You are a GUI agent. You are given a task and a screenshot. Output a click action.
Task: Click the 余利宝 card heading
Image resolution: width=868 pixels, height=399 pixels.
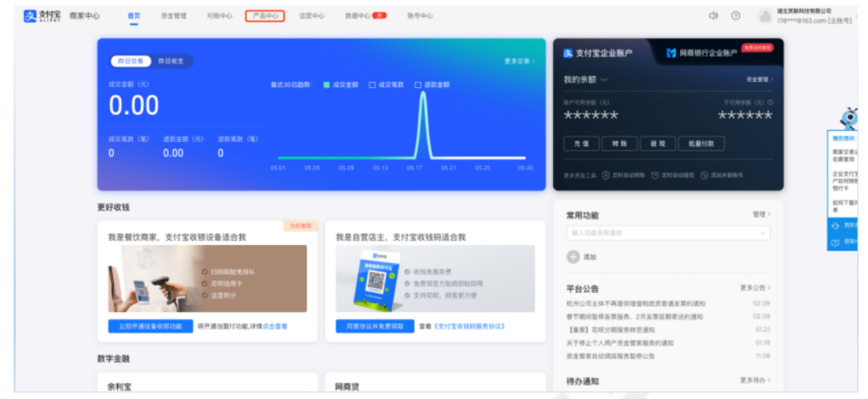pyautogui.click(x=119, y=386)
